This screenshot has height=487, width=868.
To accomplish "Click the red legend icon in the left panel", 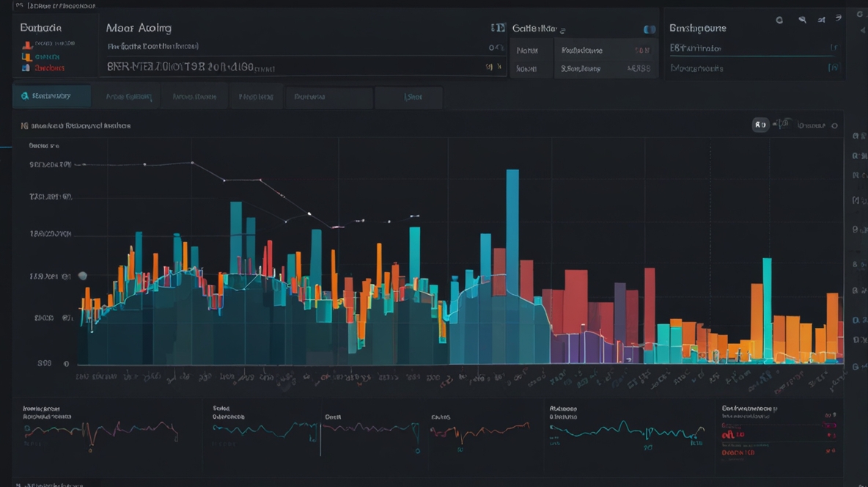I will 26,44.
